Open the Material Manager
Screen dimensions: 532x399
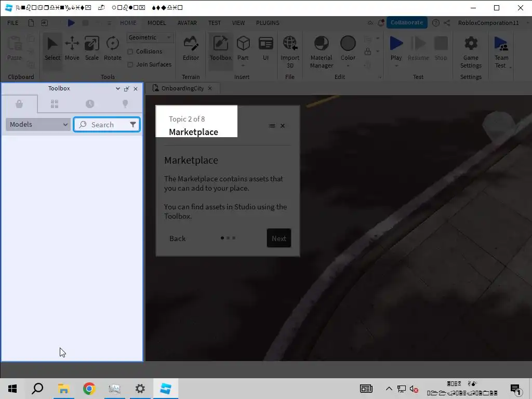(x=321, y=52)
